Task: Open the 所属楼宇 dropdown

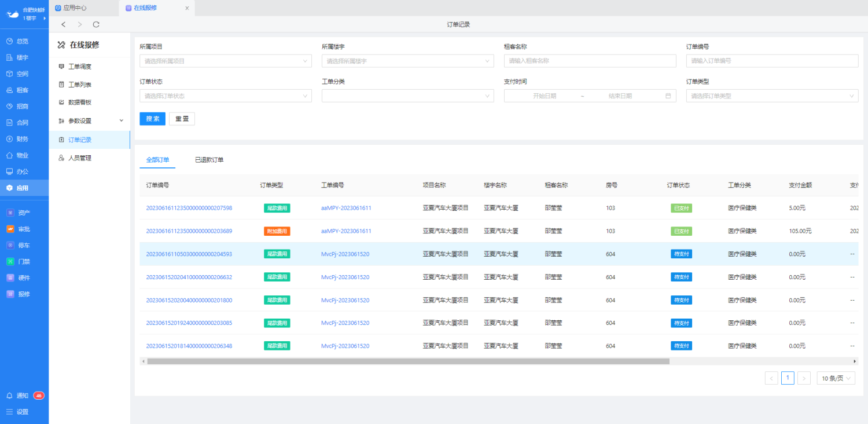Action: (x=408, y=61)
